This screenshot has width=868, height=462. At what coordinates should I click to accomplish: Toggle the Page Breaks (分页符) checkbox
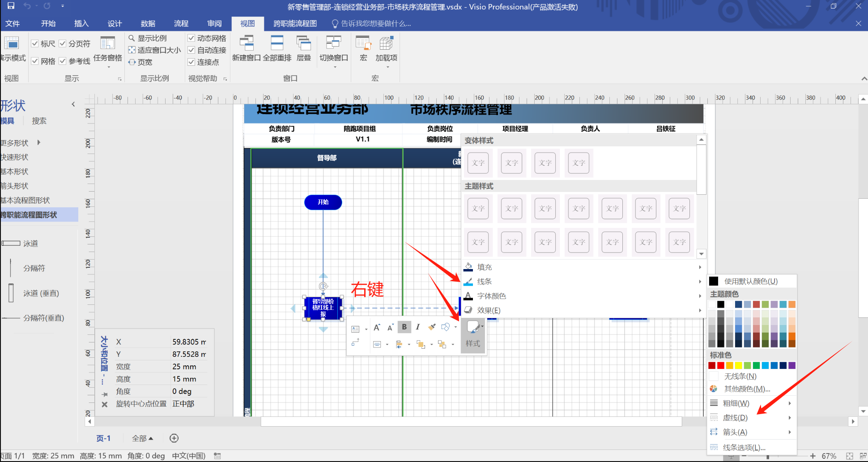(x=63, y=43)
